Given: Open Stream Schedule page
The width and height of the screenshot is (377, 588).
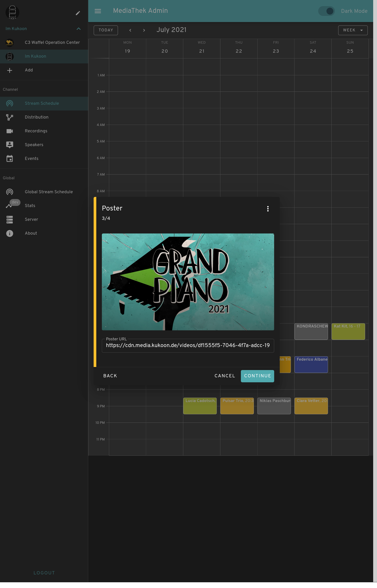Looking at the screenshot, I should [x=44, y=104].
